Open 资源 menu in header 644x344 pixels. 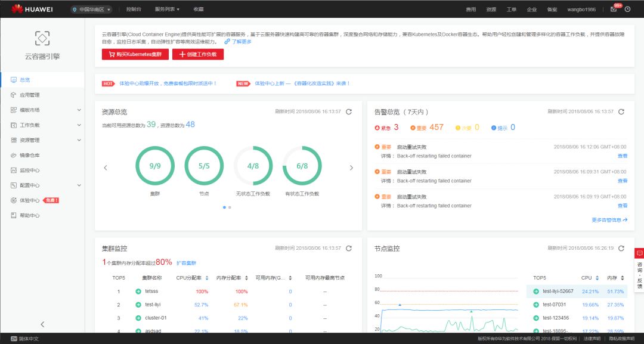[x=491, y=10]
